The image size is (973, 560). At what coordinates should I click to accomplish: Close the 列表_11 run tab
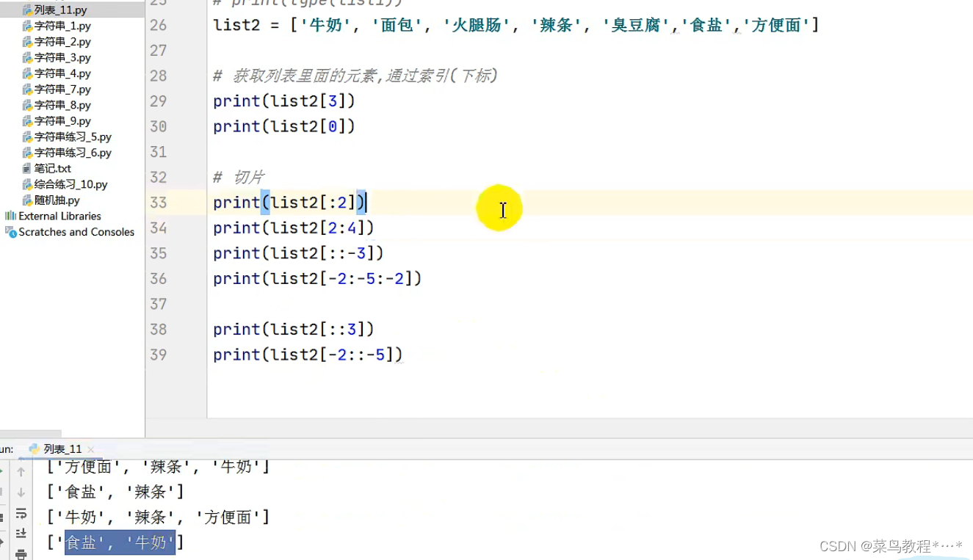90,449
